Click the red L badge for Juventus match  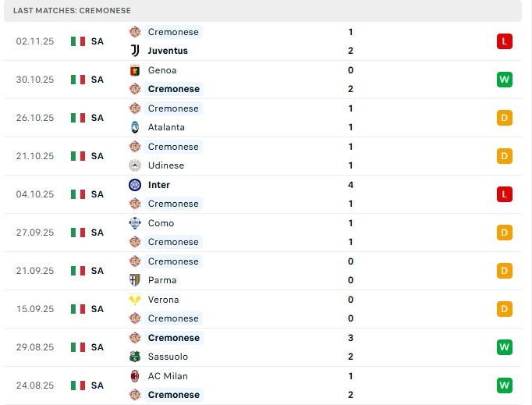tap(505, 41)
